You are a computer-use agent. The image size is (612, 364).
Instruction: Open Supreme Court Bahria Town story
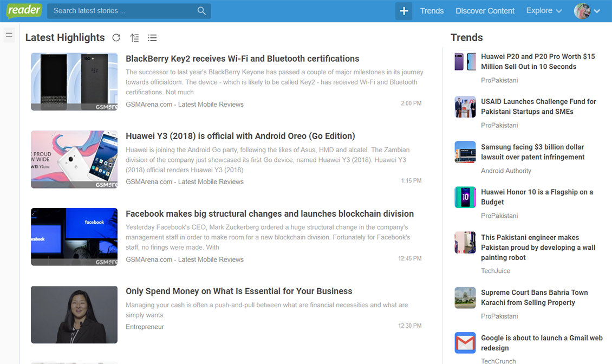coord(535,297)
